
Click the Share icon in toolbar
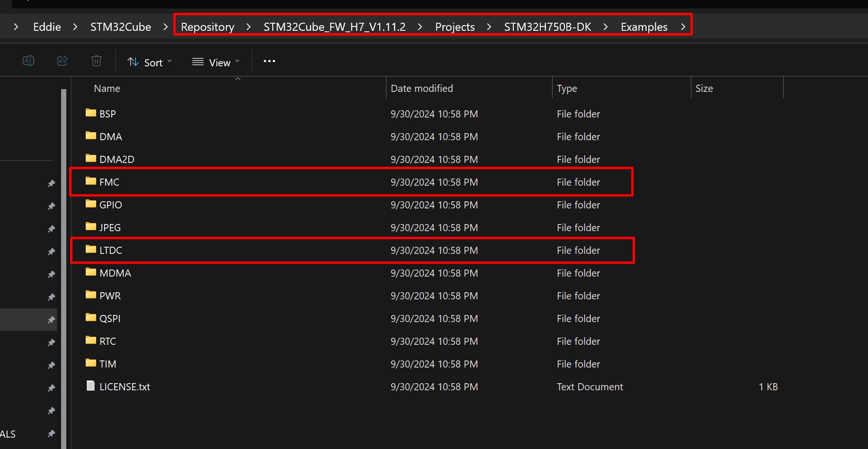[63, 61]
